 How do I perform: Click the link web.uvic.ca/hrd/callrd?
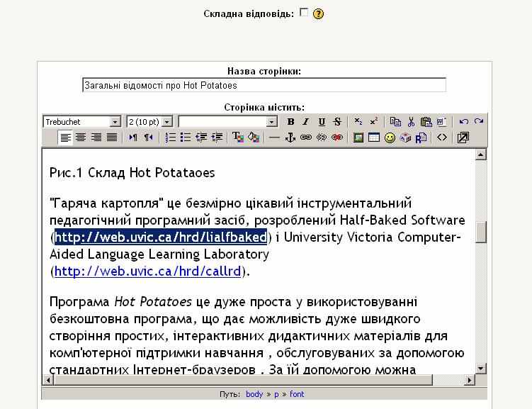tap(147, 271)
